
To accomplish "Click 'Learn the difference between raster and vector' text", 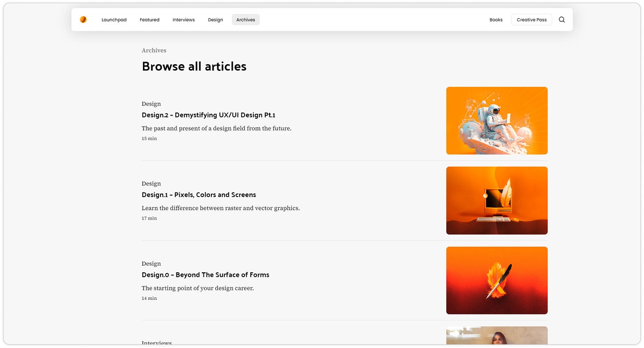I will [221, 208].
